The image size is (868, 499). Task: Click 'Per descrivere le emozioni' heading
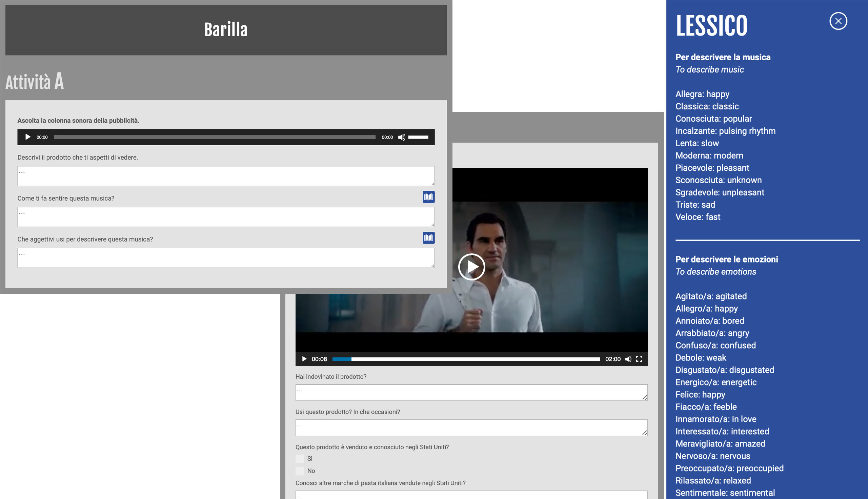(726, 259)
